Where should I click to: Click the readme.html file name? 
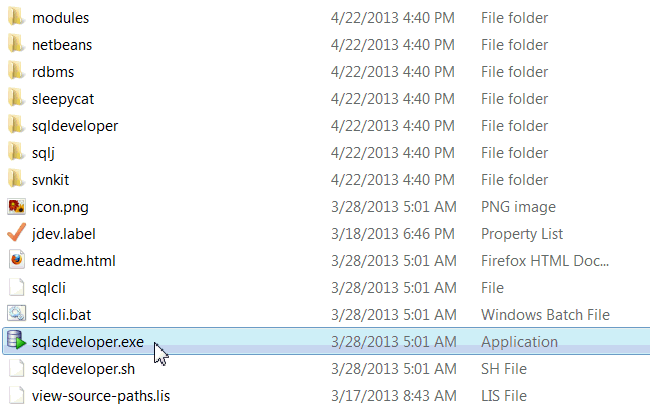76,260
